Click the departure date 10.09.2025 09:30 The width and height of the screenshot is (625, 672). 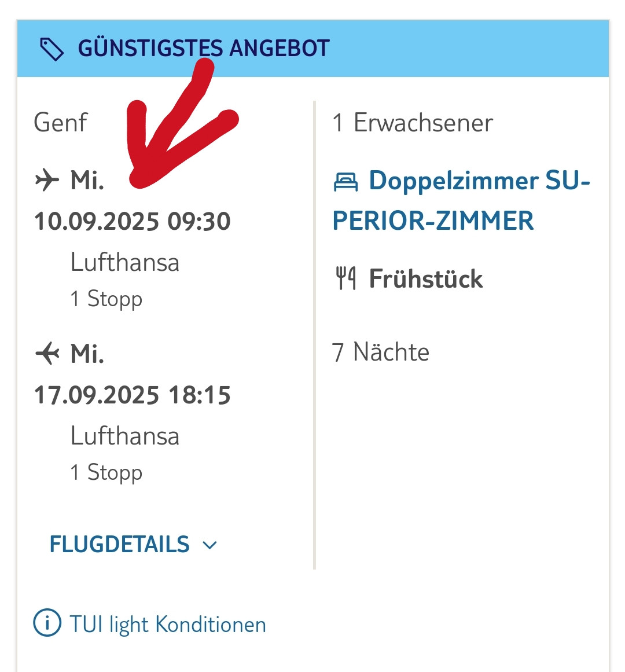133,221
